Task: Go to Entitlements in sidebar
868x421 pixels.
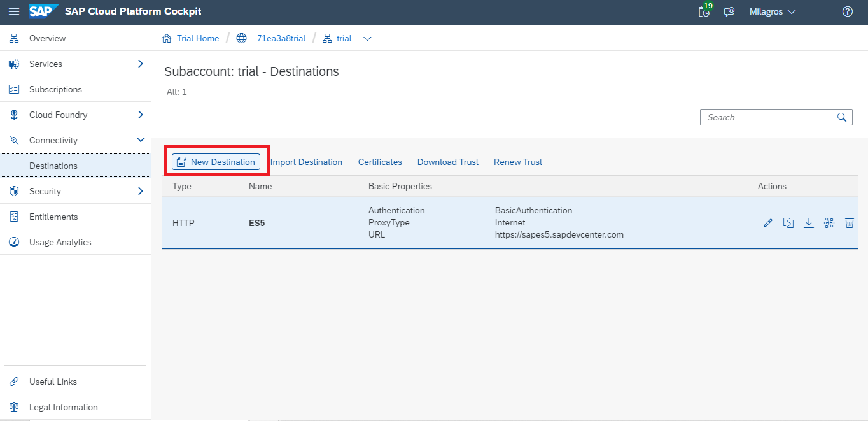Action: tap(53, 217)
